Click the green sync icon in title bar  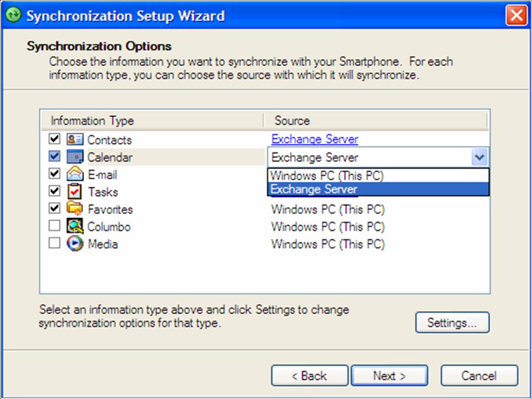click(x=14, y=15)
